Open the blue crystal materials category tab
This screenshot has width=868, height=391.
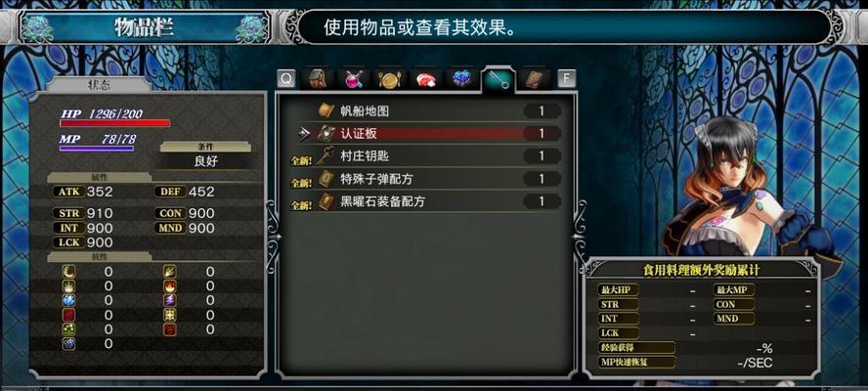point(461,80)
